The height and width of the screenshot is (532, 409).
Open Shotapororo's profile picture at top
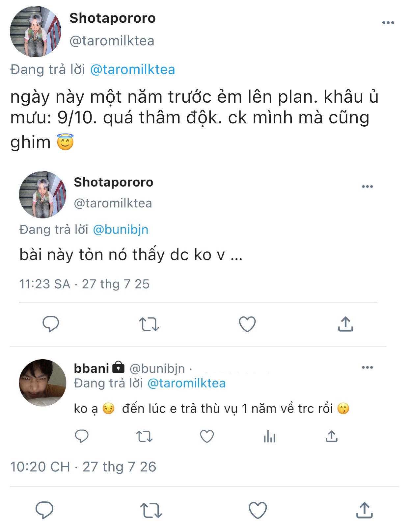click(36, 32)
